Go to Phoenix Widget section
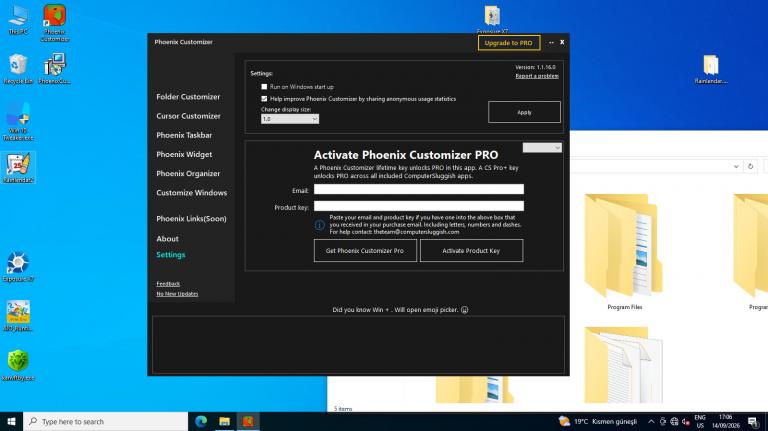Screen dimensions: 768x431 click(x=184, y=154)
